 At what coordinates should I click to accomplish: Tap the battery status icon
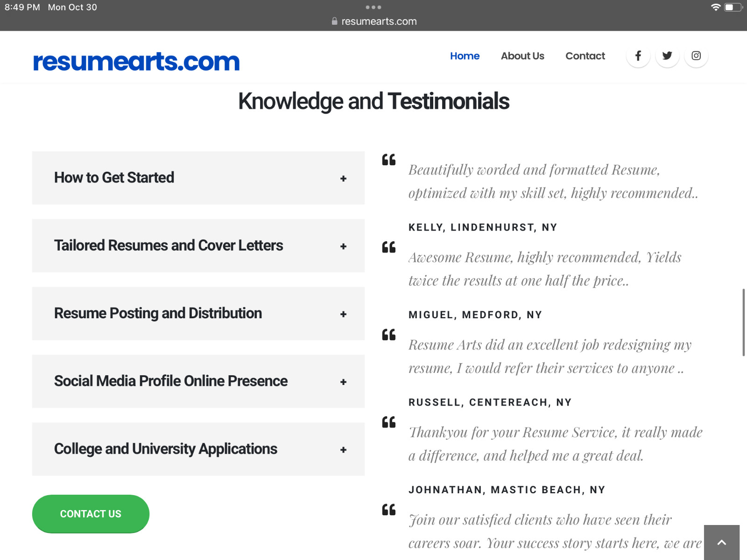tap(733, 7)
